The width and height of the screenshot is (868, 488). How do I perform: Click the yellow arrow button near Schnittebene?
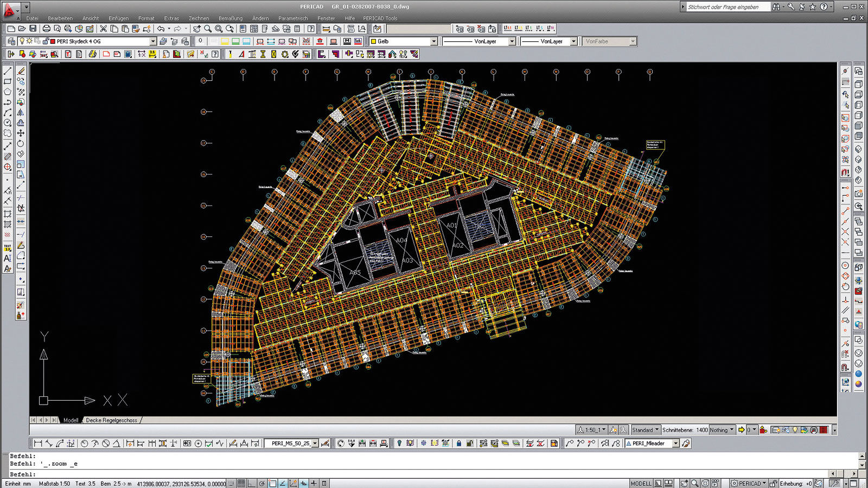[x=741, y=430]
